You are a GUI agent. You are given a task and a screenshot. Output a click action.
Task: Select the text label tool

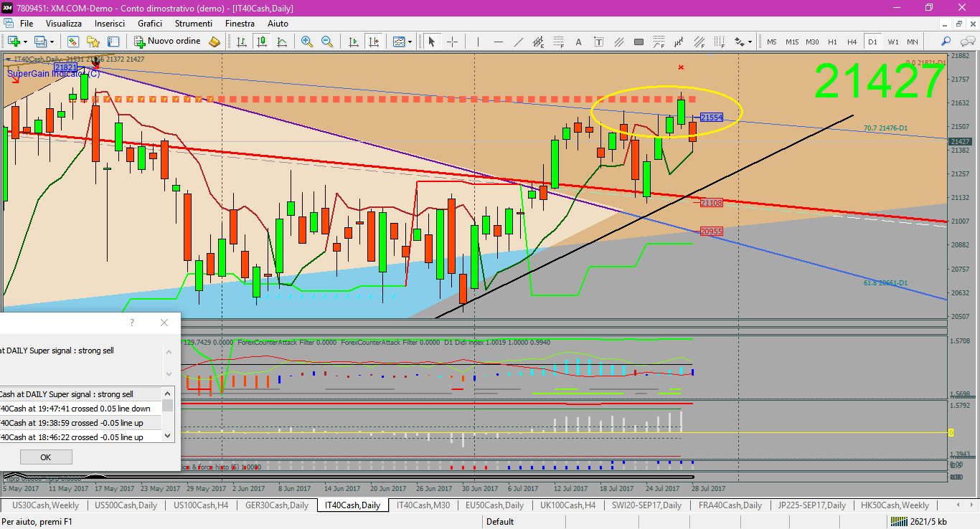tap(598, 42)
